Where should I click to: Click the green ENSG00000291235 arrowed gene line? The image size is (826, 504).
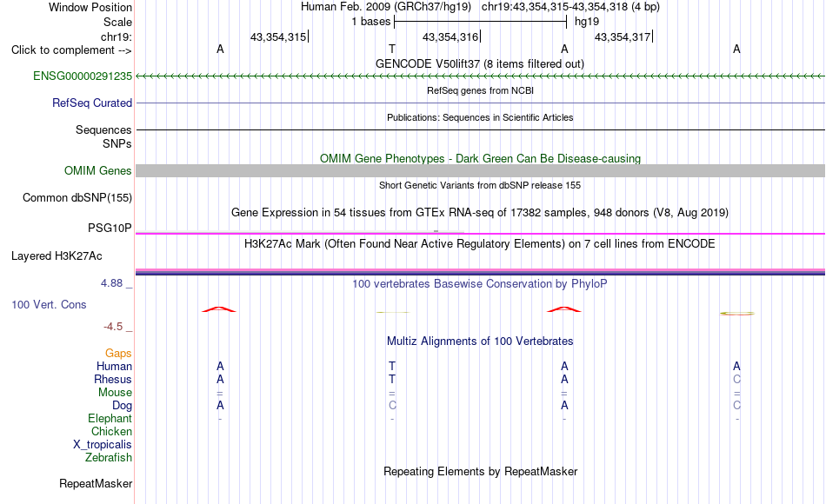[480, 76]
